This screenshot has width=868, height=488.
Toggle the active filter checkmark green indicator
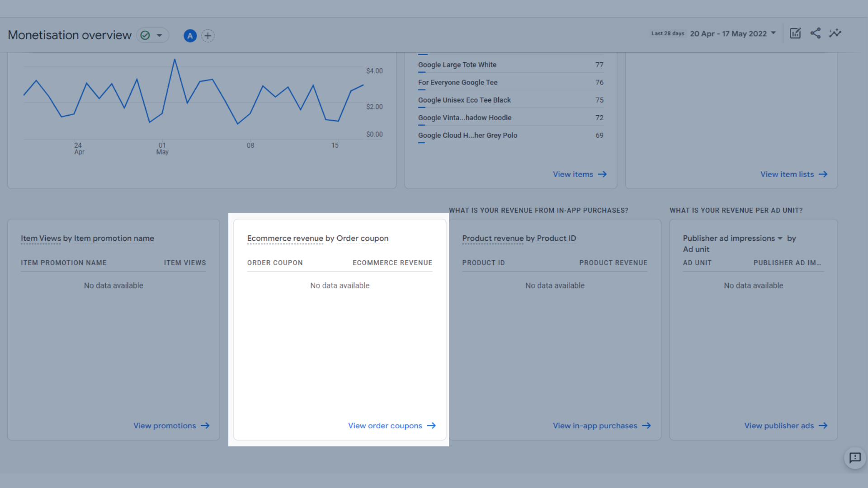[146, 35]
